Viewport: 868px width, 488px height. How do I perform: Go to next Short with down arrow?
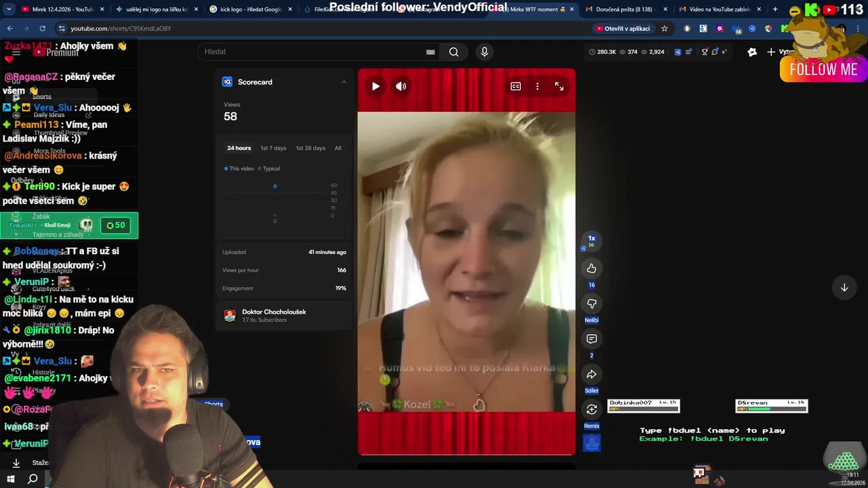click(844, 287)
